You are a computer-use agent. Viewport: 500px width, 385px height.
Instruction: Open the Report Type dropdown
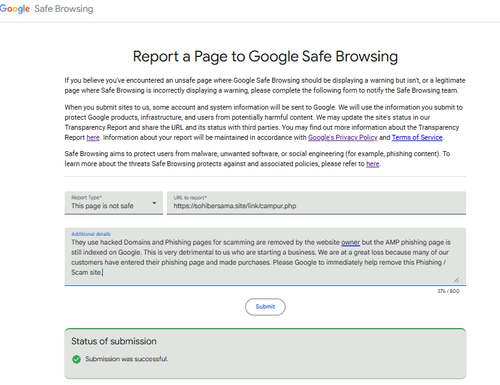click(x=114, y=203)
